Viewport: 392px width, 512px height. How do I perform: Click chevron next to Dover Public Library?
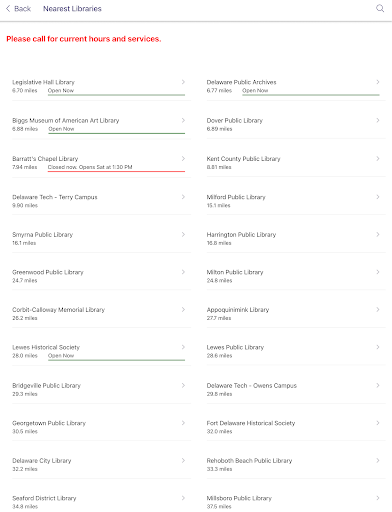coord(378,120)
